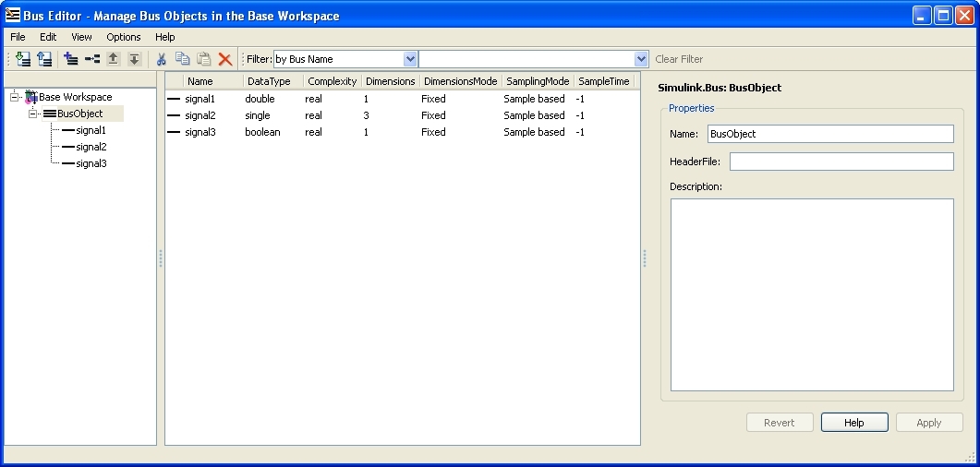Click the Complexity column header
980x467 pixels.
333,81
